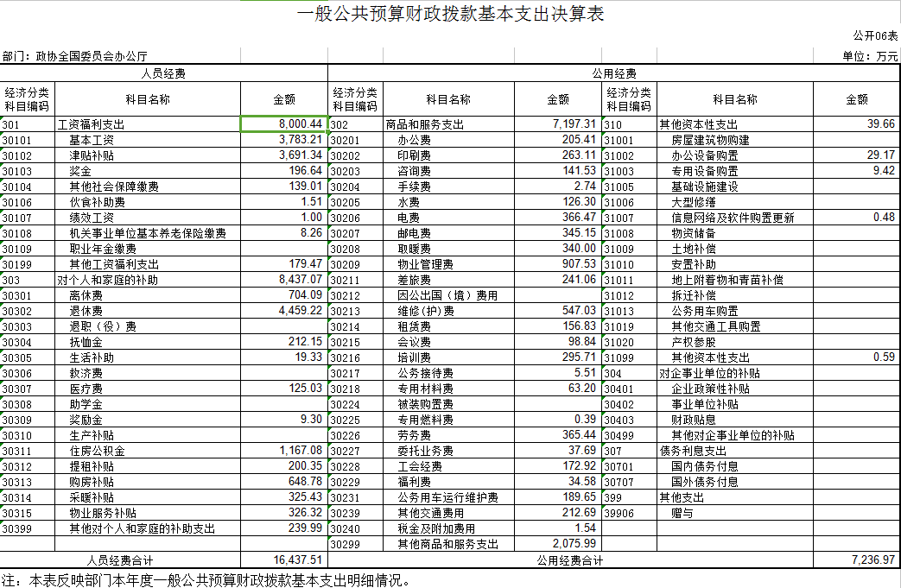Click the 工资福利支出 cell
This screenshot has height=588, width=901.
pos(148,124)
